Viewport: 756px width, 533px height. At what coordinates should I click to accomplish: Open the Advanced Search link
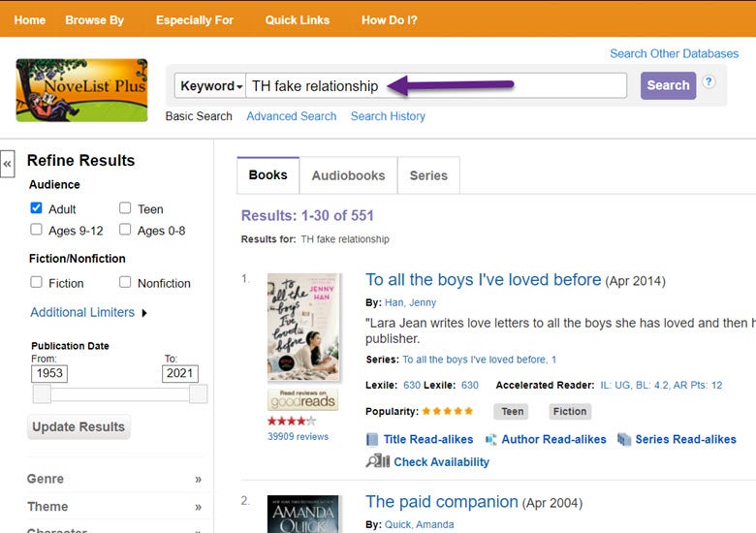[x=291, y=116]
